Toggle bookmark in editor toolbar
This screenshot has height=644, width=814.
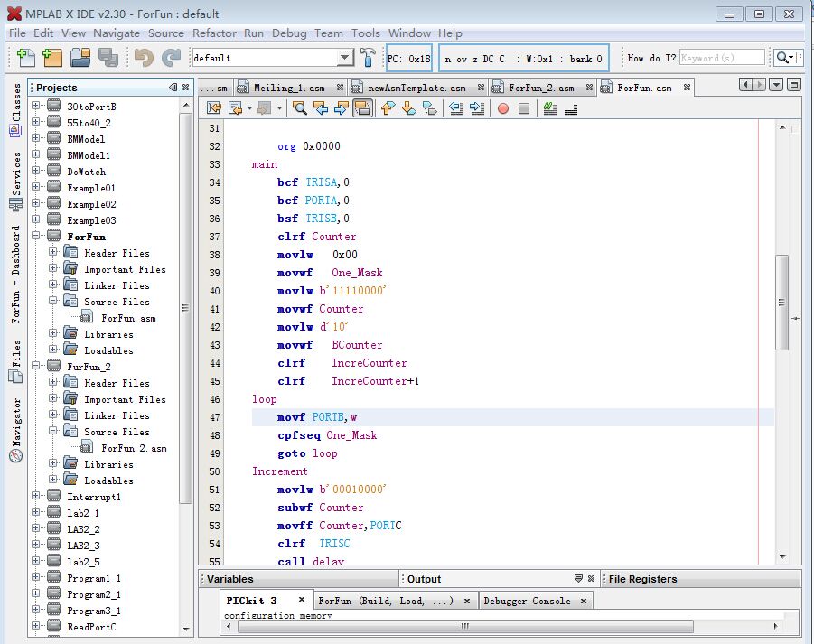(x=430, y=108)
